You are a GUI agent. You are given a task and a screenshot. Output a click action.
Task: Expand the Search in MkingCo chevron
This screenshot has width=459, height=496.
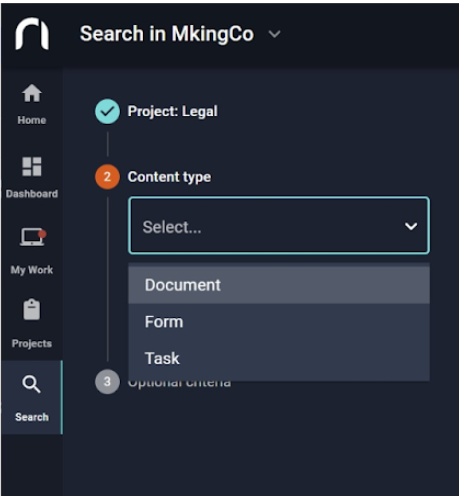tap(275, 34)
